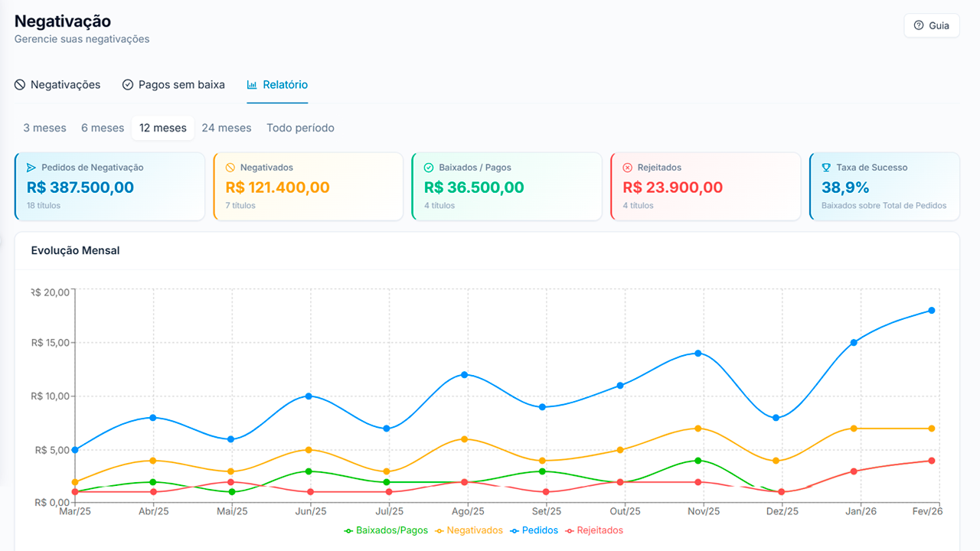Image resolution: width=980 pixels, height=551 pixels.
Task: Click the Baixados / Pagos check icon
Action: point(429,168)
